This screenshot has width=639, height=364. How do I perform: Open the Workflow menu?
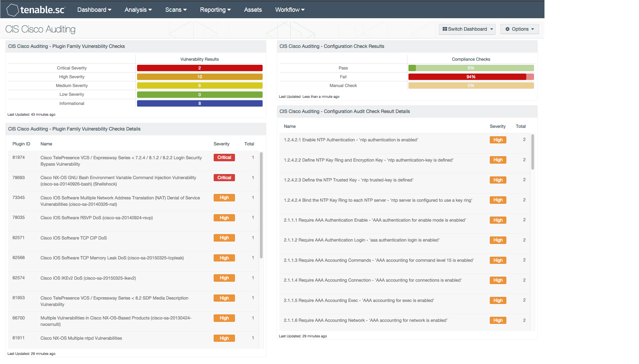coord(290,10)
